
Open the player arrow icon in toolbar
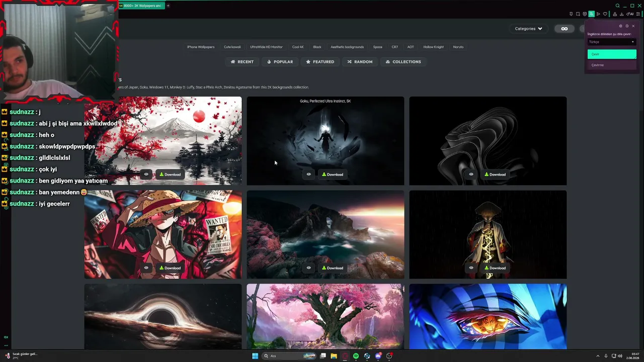coord(598,14)
